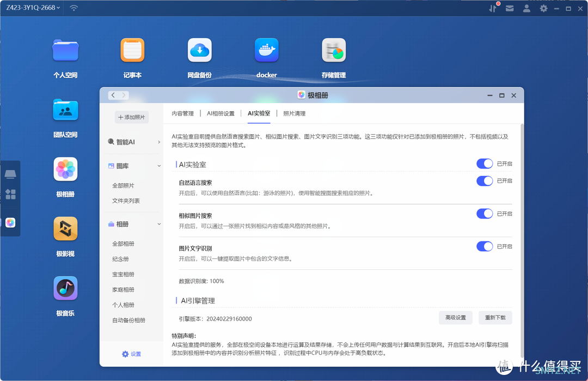Image resolution: width=588 pixels, height=381 pixels.
Task: Click the AI引擎管理 section heading
Action: click(x=198, y=301)
